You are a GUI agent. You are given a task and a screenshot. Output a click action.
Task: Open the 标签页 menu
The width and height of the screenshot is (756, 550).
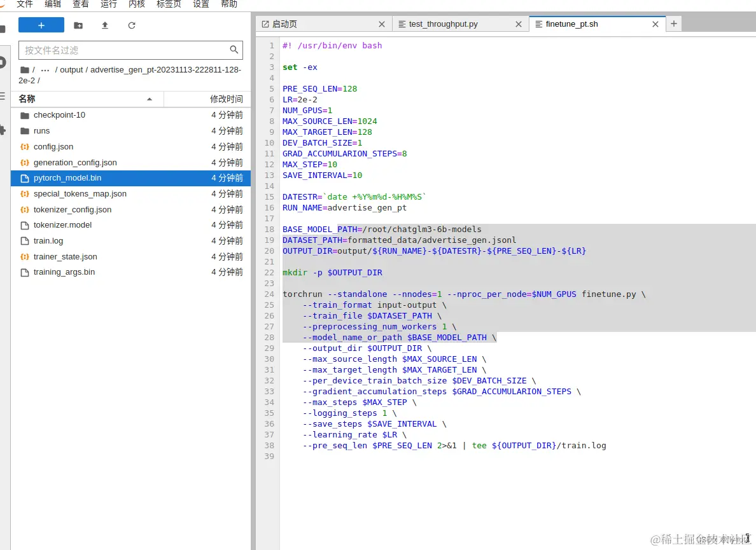click(169, 4)
